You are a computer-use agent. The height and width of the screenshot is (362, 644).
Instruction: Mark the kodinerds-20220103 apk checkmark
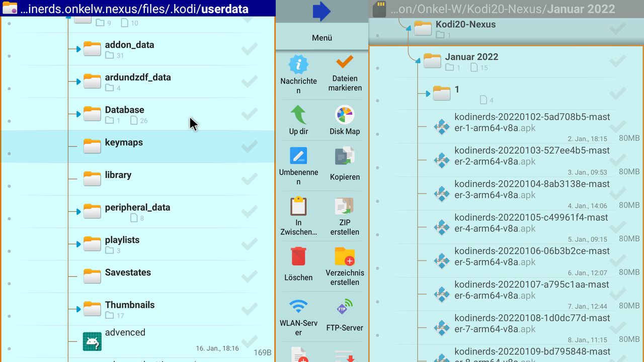click(617, 161)
